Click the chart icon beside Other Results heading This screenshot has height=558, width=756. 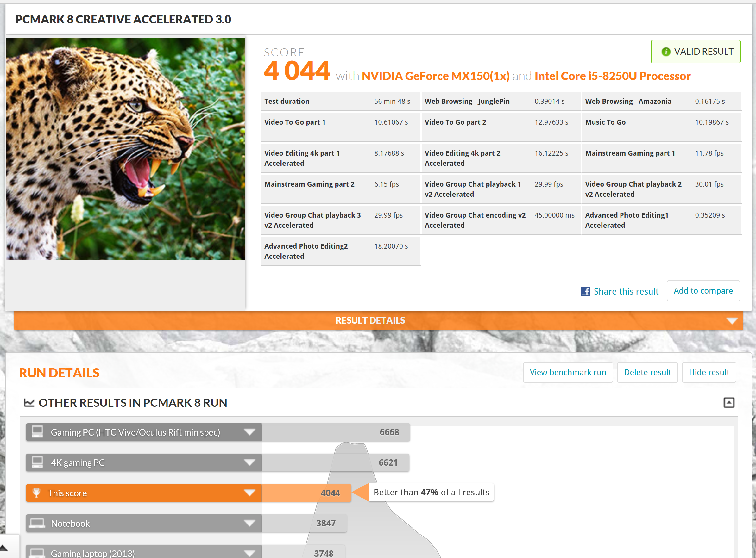pyautogui.click(x=29, y=403)
